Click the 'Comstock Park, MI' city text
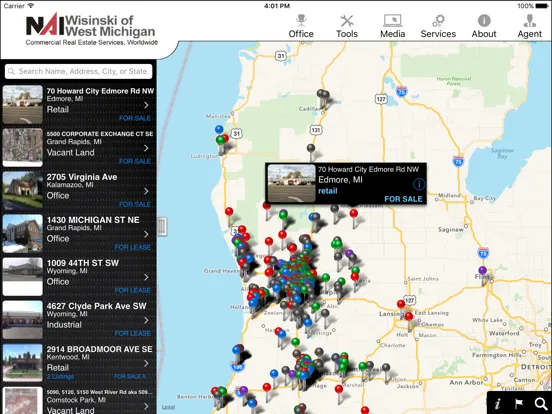The image size is (552, 414). point(76,400)
